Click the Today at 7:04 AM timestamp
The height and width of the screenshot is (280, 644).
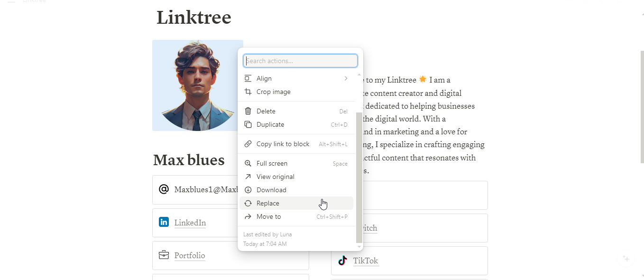pos(265,244)
